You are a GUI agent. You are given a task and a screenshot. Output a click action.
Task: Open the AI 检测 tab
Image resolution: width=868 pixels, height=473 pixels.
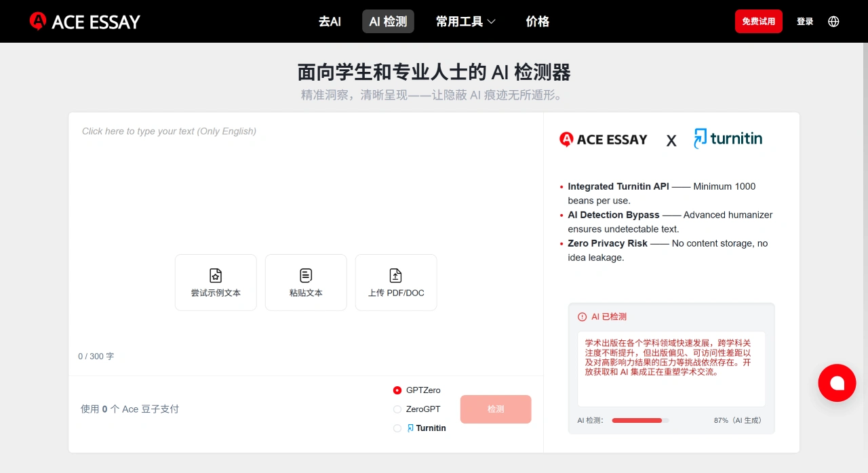pyautogui.click(x=388, y=22)
